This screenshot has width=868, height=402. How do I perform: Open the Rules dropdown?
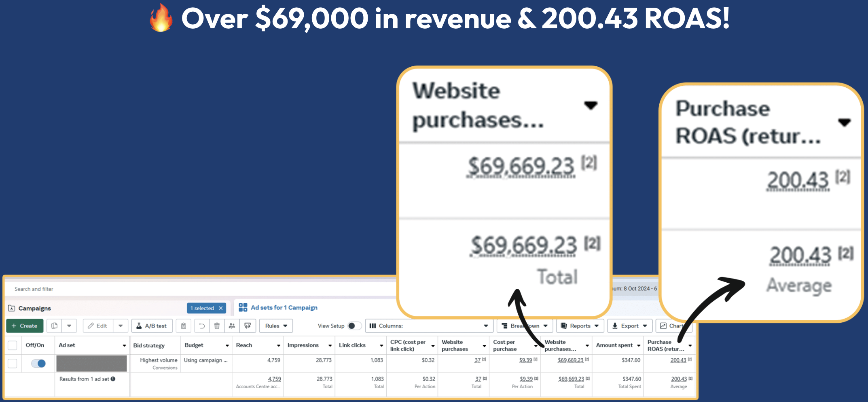[x=276, y=326]
